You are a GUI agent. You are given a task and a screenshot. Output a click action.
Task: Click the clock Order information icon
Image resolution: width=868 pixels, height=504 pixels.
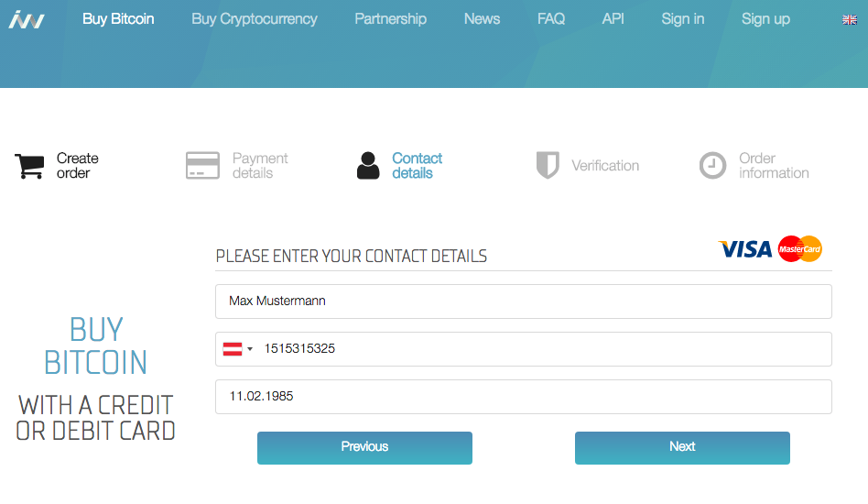point(712,166)
